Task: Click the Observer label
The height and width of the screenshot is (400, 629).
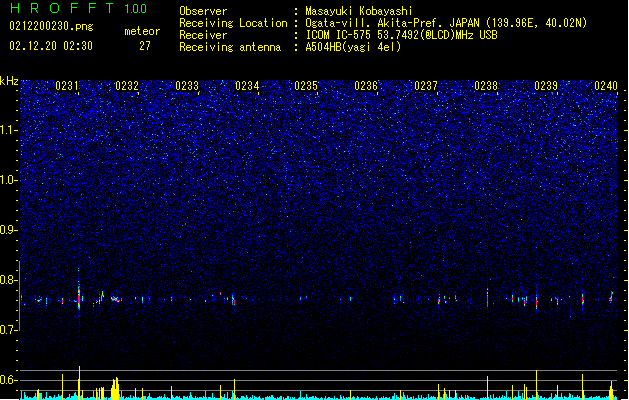Action: (203, 11)
